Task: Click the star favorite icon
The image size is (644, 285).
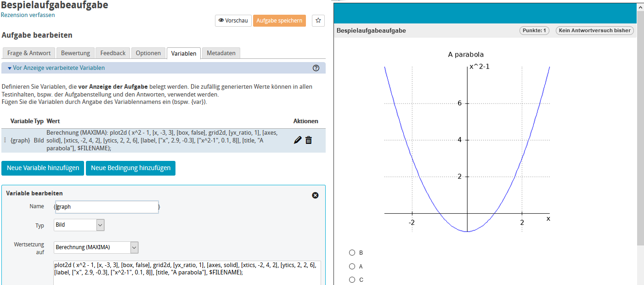Action: pyautogui.click(x=318, y=21)
